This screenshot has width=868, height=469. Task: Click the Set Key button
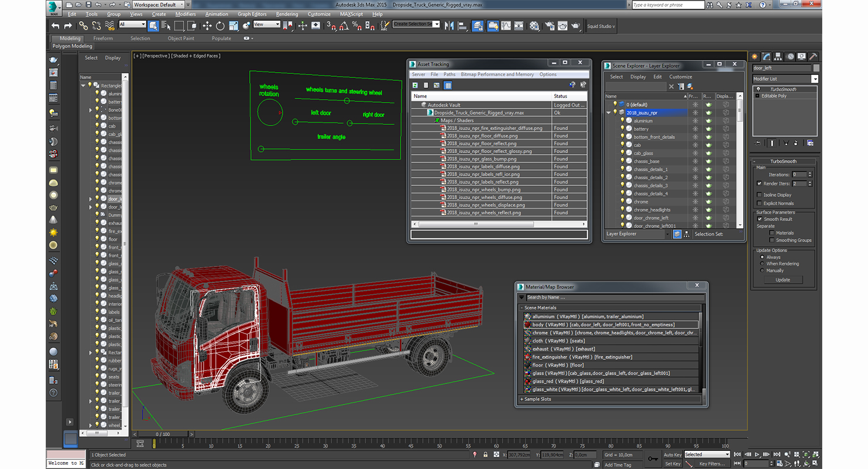pos(673,464)
